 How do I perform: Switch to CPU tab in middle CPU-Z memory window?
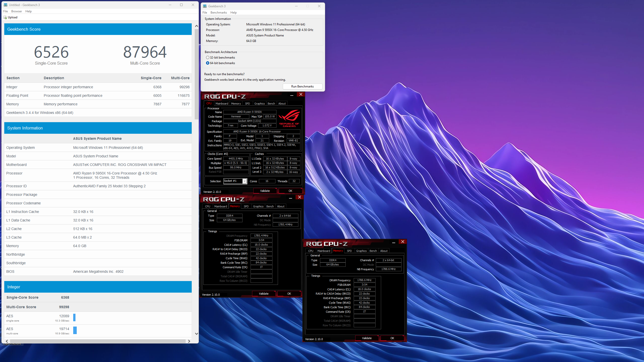coord(208,206)
